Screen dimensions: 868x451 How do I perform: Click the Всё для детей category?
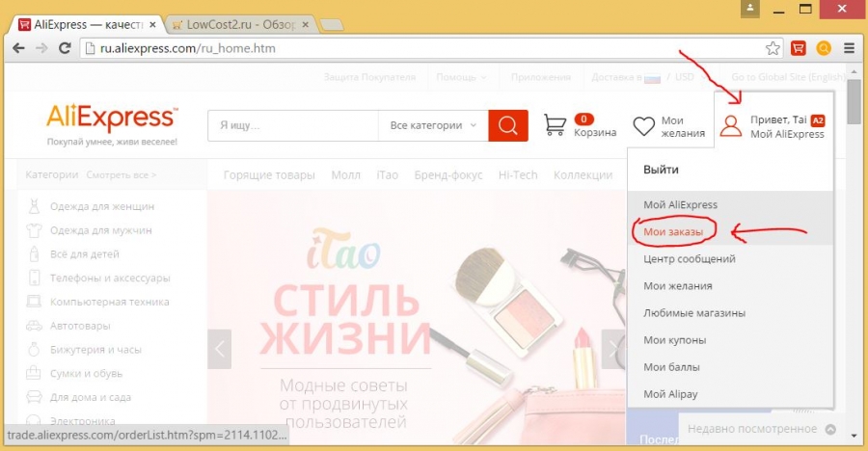pyautogui.click(x=85, y=254)
